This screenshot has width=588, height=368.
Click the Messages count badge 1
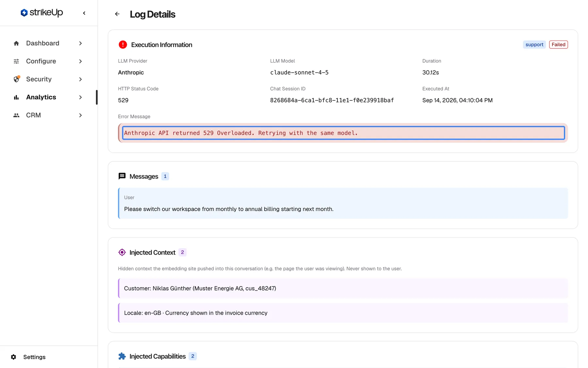pos(165,176)
